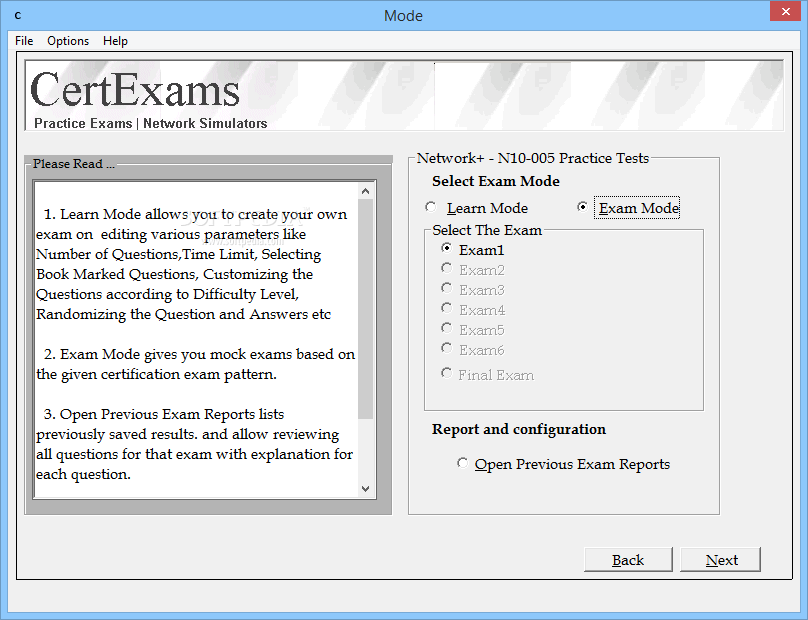Image resolution: width=808 pixels, height=620 pixels.
Task: Click the 'Report and configuration' heading
Action: coord(519,429)
